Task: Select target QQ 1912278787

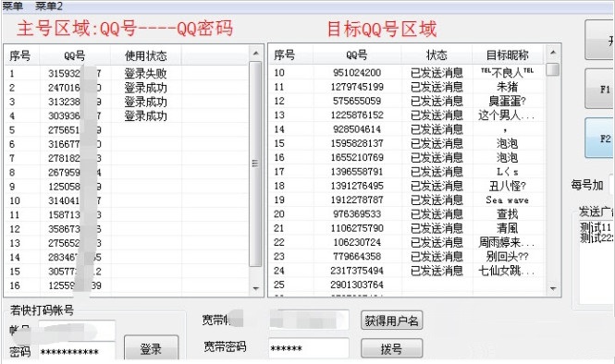Action: coord(357,200)
